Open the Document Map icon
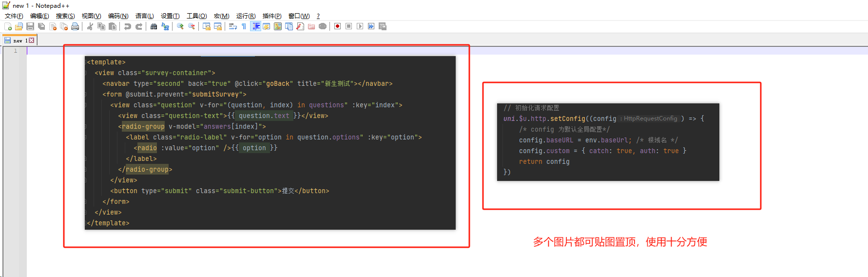Image resolution: width=868 pixels, height=277 pixels. 278,26
